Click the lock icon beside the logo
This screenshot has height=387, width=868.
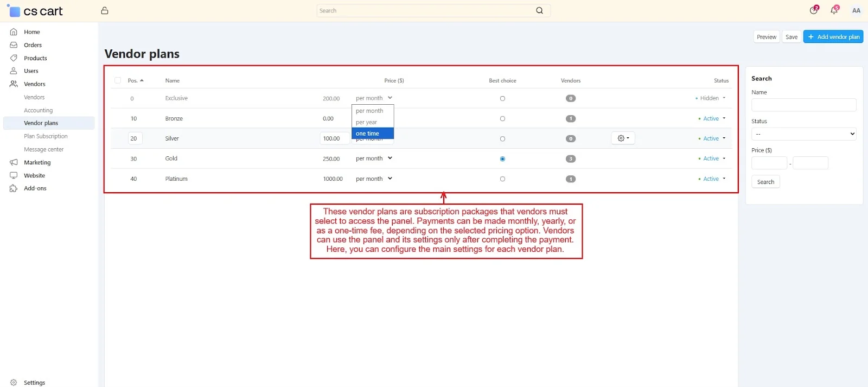click(105, 11)
